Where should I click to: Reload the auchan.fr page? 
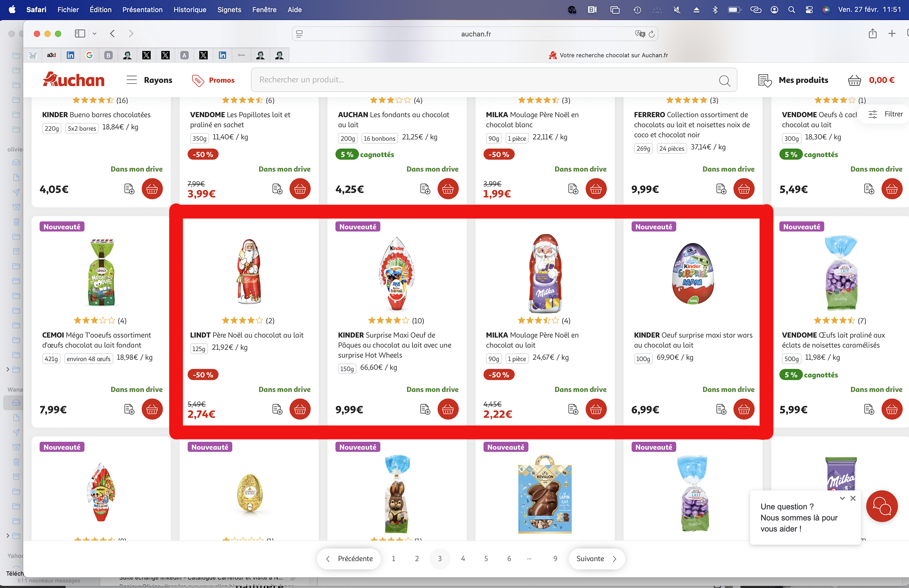[x=652, y=34]
